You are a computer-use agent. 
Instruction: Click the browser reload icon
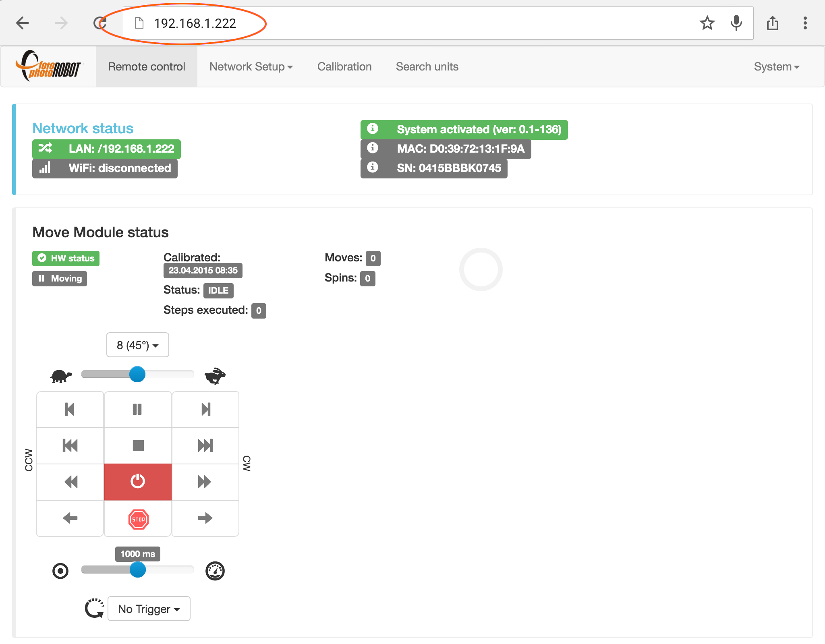(100, 23)
